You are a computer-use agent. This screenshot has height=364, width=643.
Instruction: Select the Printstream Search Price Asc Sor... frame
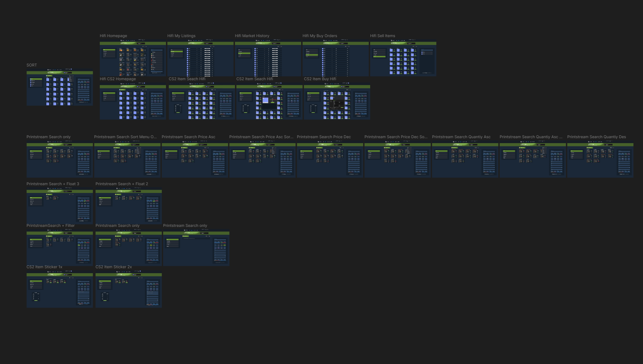[262, 160]
